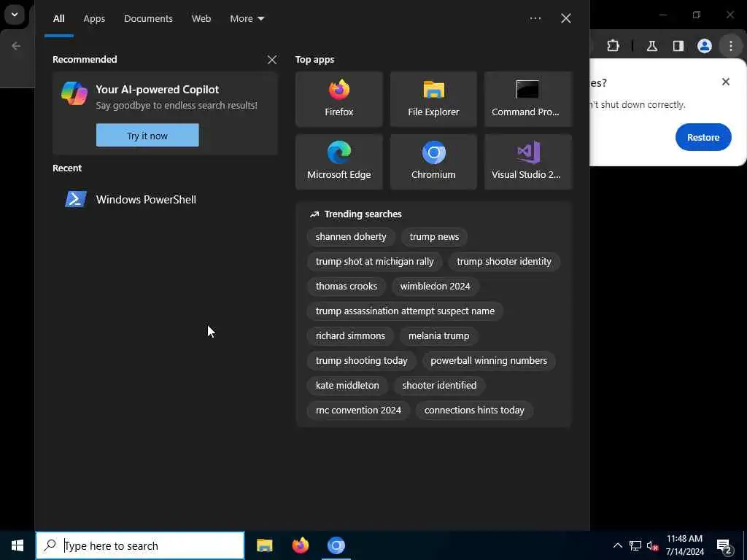Screen dimensions: 747x560
Task: Click the 'richard simmons' trending chip
Action: (x=350, y=335)
